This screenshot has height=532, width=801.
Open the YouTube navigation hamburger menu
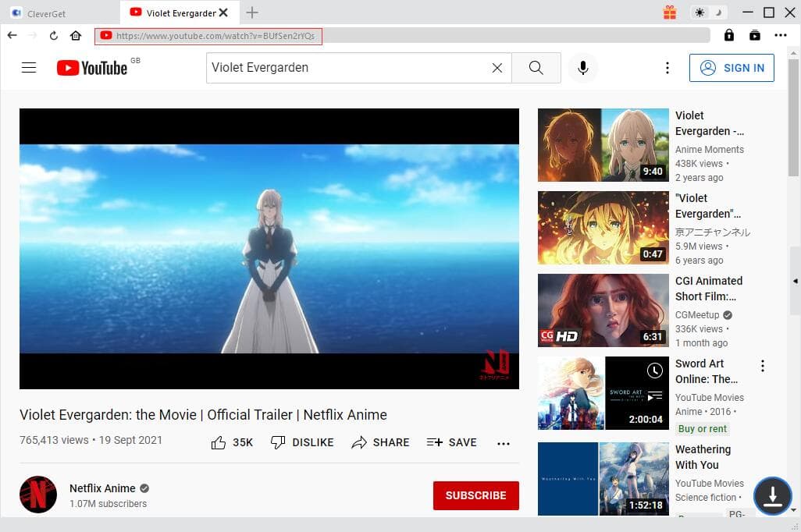coord(29,68)
